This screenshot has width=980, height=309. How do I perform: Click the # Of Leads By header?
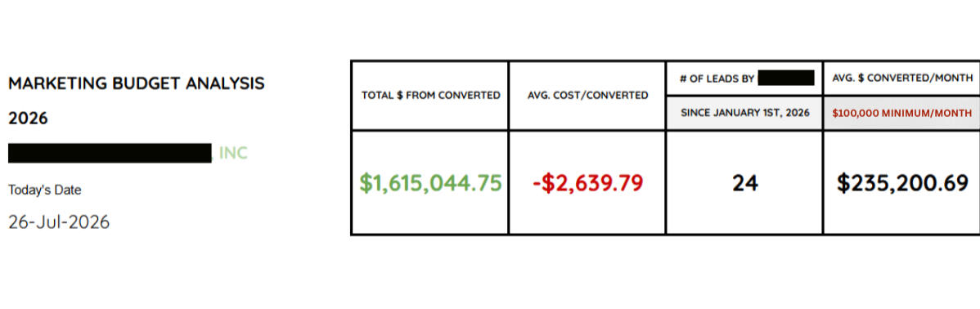(717, 78)
